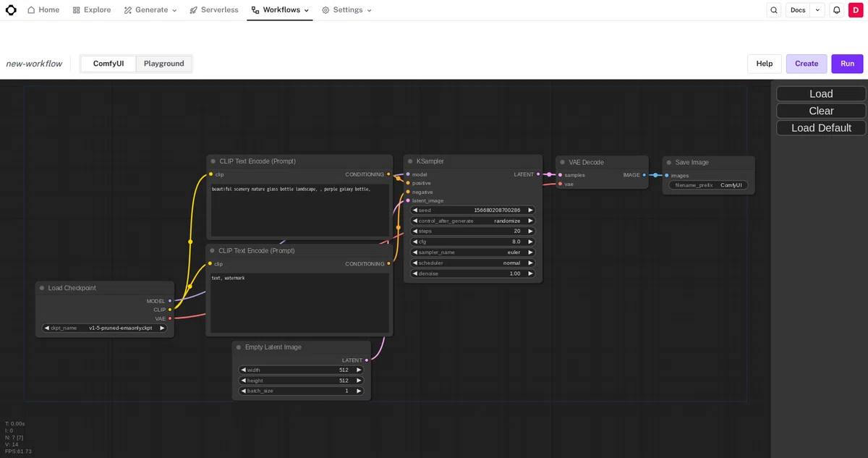Switch to the ComfyUI tab

coord(109,64)
